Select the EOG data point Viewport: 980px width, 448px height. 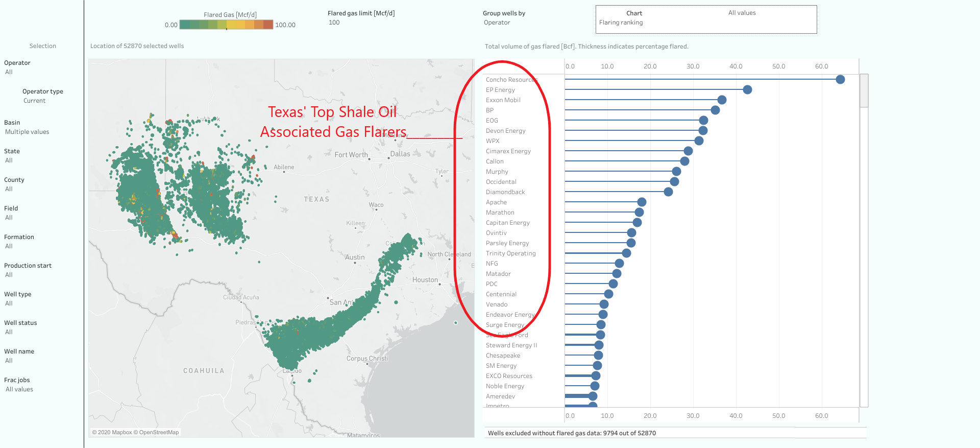[x=703, y=120]
